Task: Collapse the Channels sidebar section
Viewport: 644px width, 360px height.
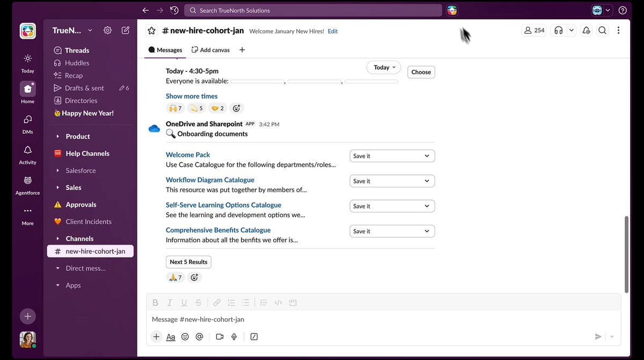Action: [58, 238]
